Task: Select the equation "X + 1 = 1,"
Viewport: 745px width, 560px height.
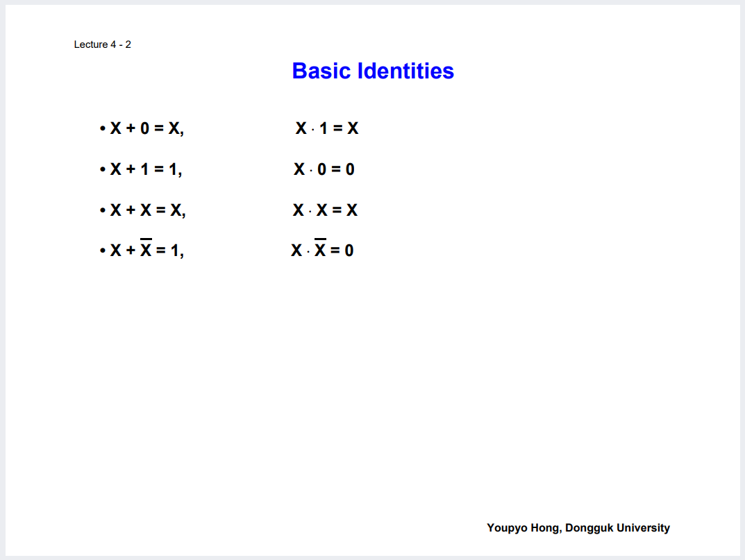Action: click(x=146, y=169)
